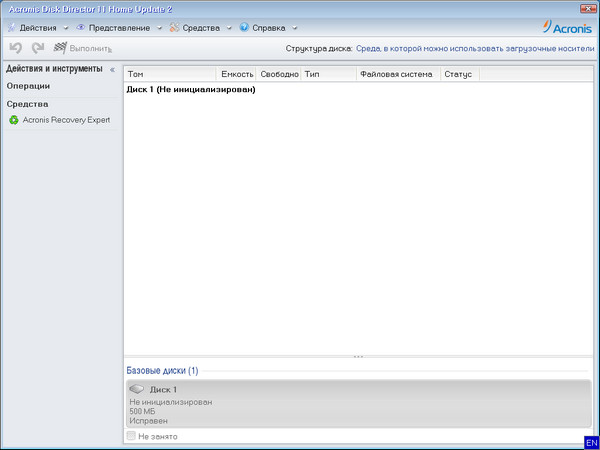Screen dimensions: 600x450
Task: Click the Acronis logo
Action: pyautogui.click(x=567, y=27)
